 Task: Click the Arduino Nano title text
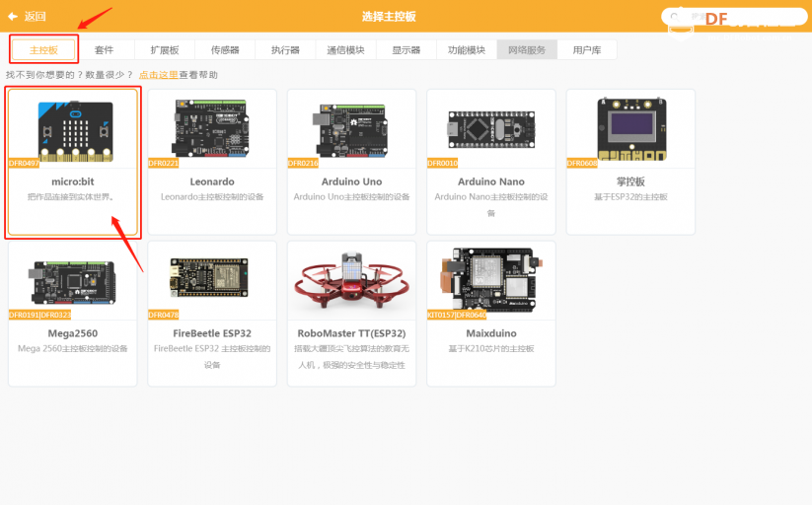[x=491, y=181]
